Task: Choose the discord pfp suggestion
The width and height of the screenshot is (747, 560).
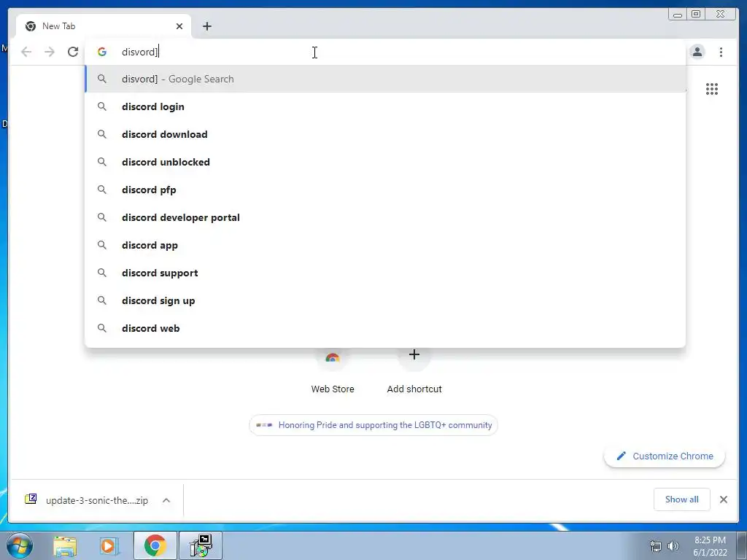Action: pyautogui.click(x=385, y=190)
